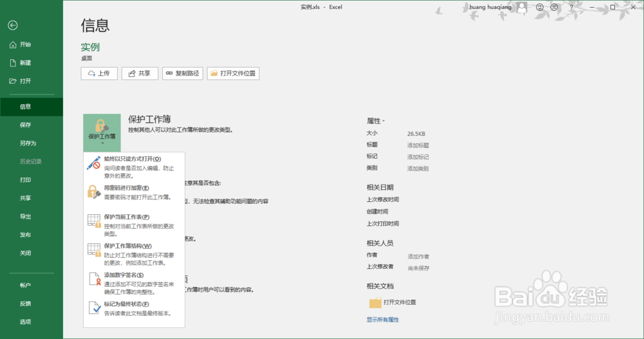Open 历史记录 in the sidebar
This screenshot has width=644, height=339.
tap(32, 161)
